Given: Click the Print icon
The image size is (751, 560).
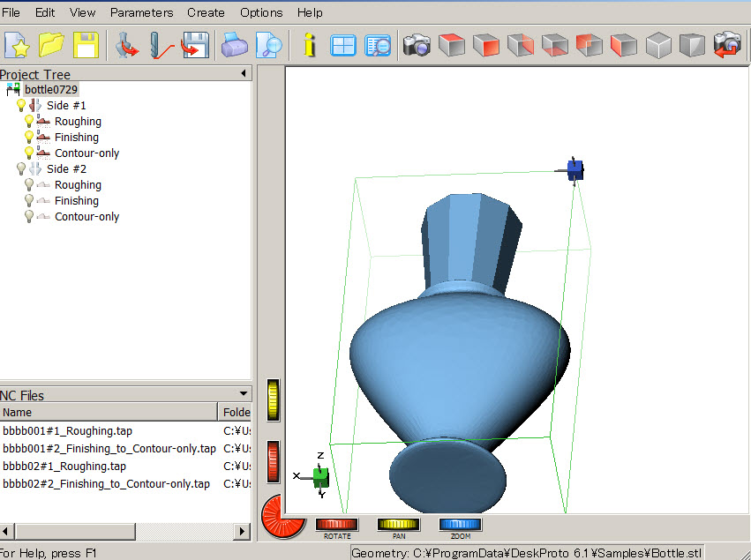Looking at the screenshot, I should click(234, 45).
